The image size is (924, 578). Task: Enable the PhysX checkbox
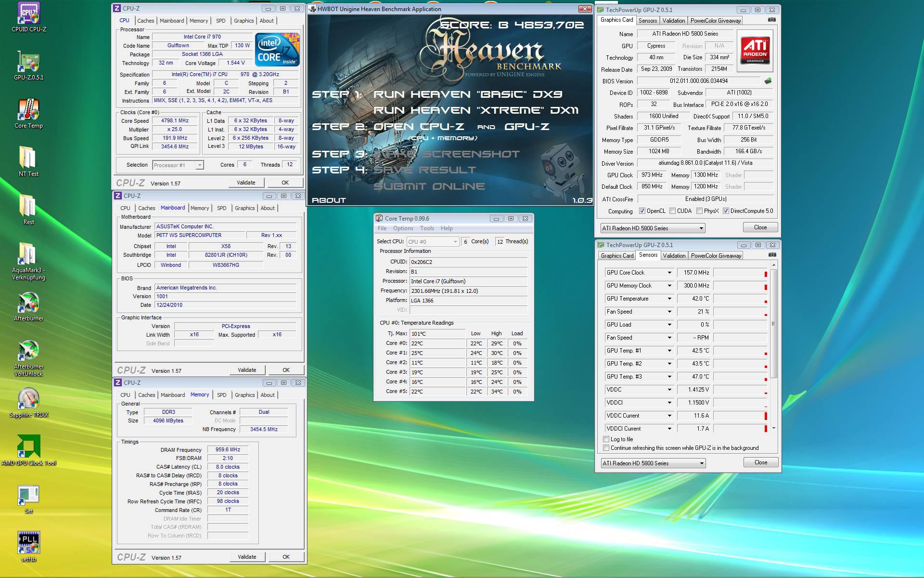point(699,211)
